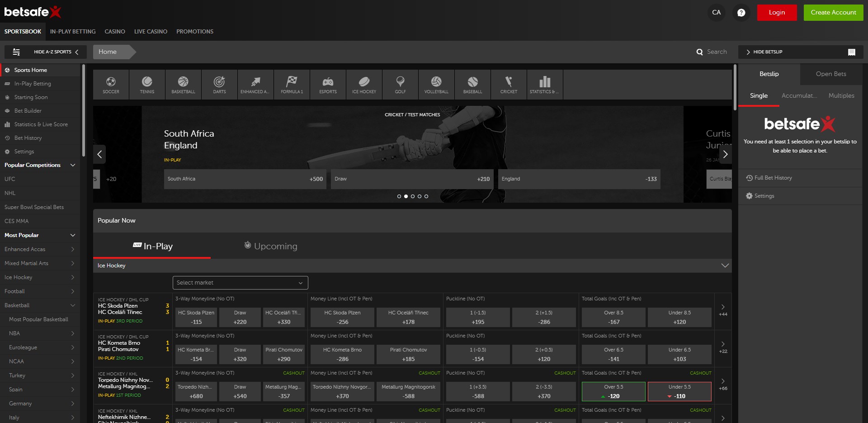Collapse Popular Competitions list
Screen dimensions: 868x423
[x=72, y=165]
